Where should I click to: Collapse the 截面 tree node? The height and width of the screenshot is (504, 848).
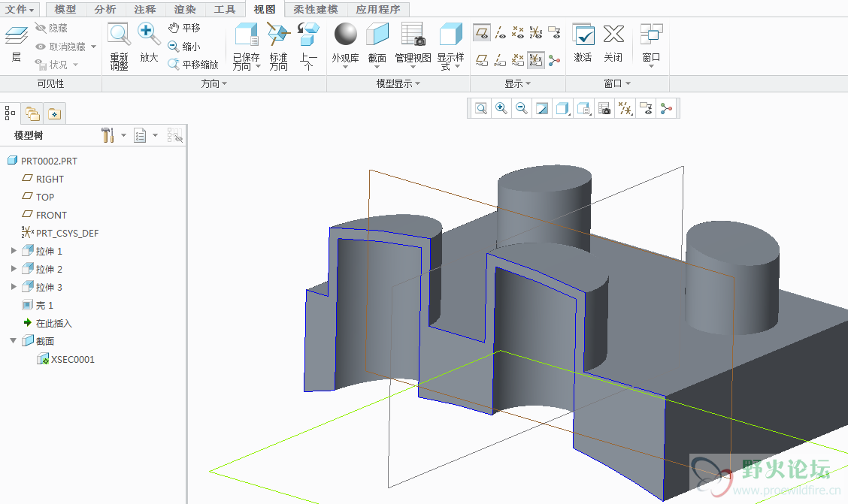[14, 341]
